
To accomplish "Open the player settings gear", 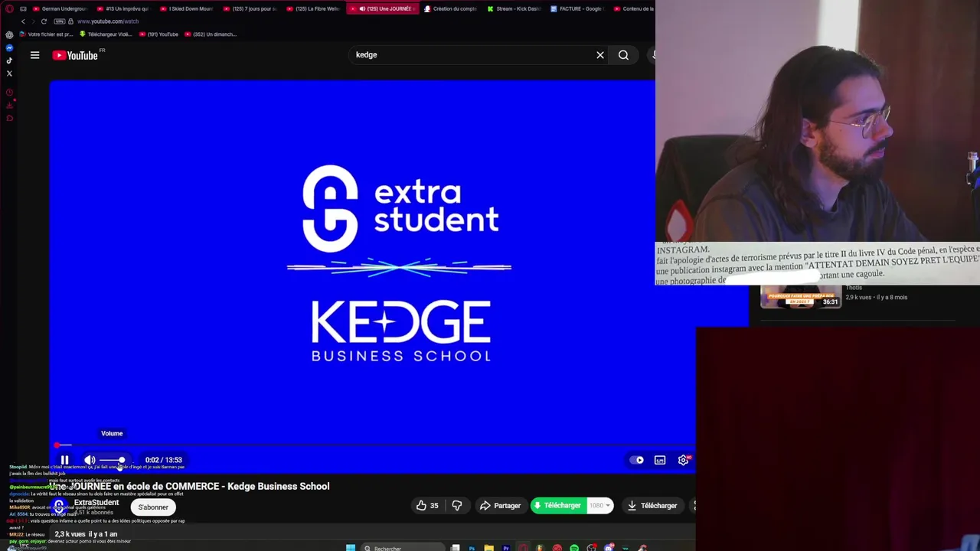I will pyautogui.click(x=683, y=460).
